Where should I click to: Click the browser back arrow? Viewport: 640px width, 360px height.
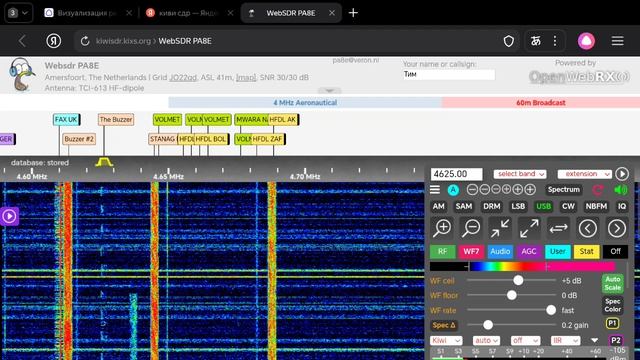[22, 41]
